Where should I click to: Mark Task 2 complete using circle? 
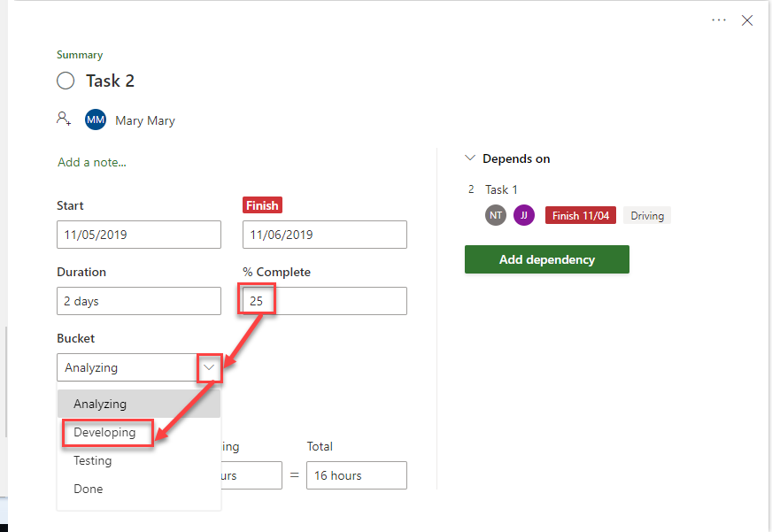point(66,81)
